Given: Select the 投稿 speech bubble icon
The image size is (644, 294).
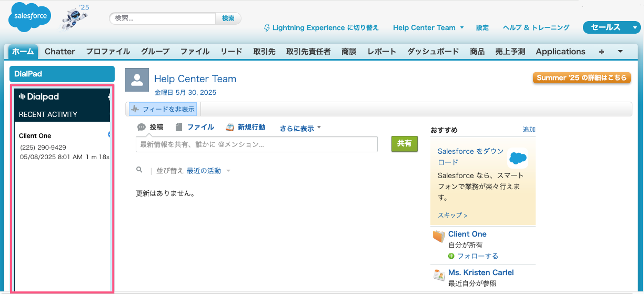Looking at the screenshot, I should click(x=141, y=127).
